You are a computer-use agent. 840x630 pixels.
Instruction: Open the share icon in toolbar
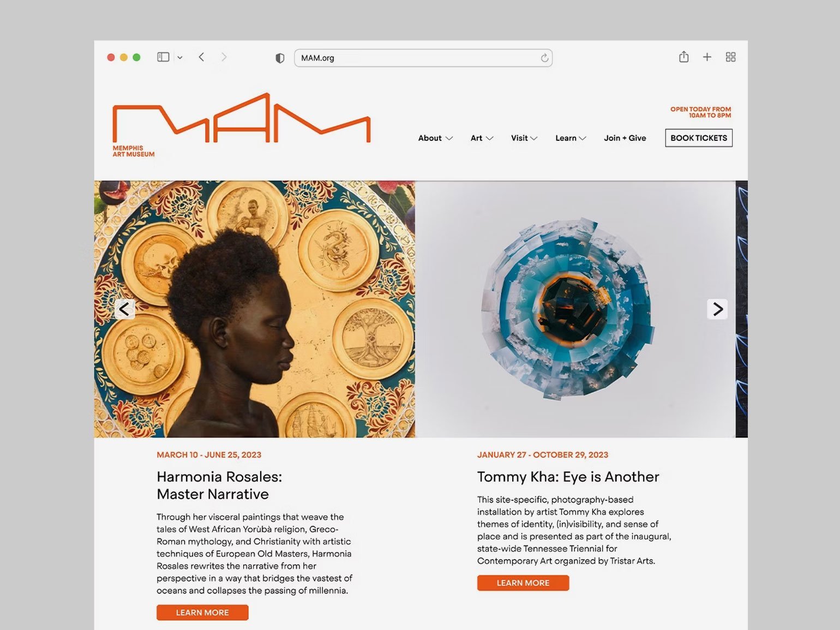point(683,57)
